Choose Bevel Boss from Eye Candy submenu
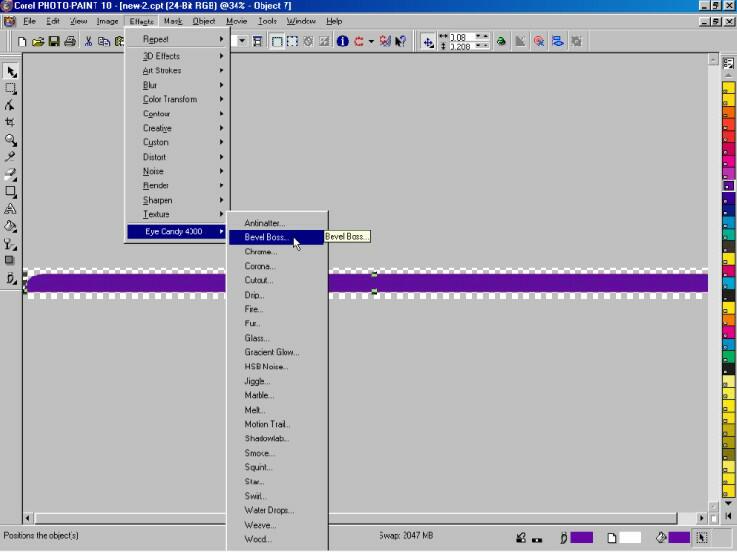Image resolution: width=737 pixels, height=552 pixels. coord(276,237)
